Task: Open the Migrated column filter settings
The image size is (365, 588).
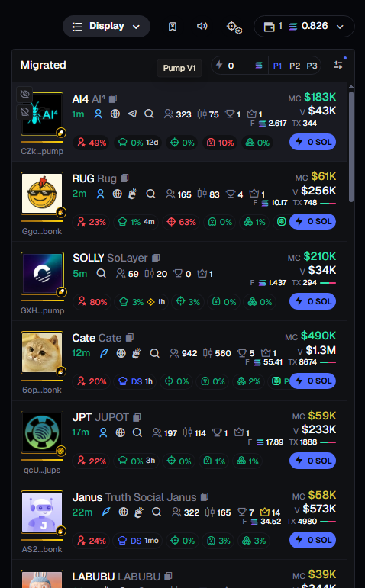Action: click(x=338, y=65)
